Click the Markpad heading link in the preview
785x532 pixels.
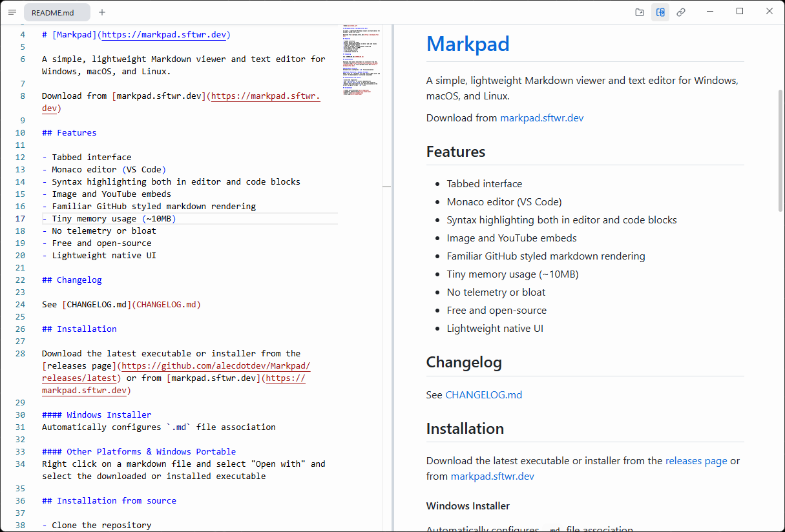468,44
